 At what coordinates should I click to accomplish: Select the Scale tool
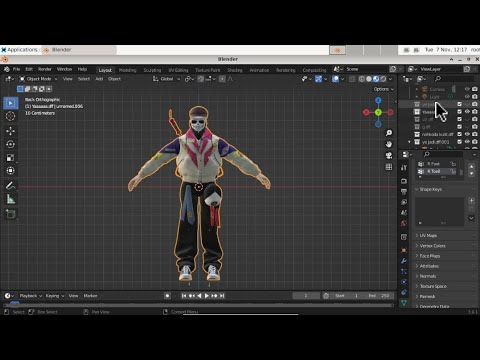(x=11, y=158)
